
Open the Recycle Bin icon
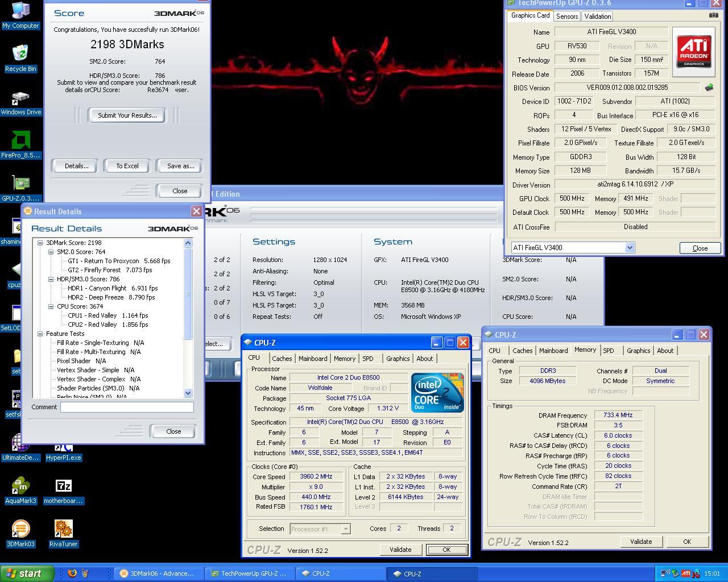(x=20, y=58)
